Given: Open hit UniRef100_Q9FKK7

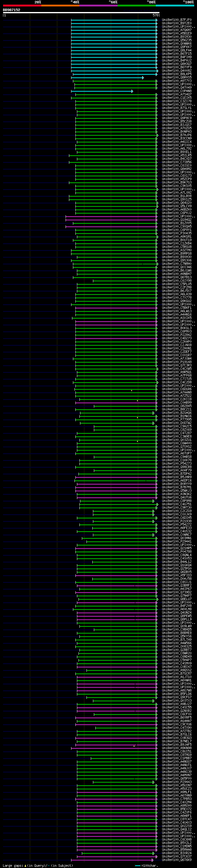Looking at the screenshot, I should pyautogui.click(x=176, y=47).
